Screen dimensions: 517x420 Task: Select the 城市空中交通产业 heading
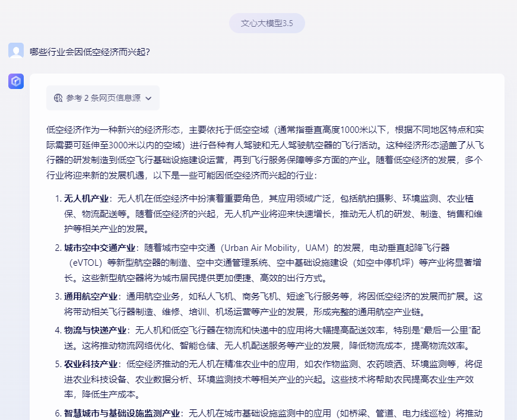[99, 247]
